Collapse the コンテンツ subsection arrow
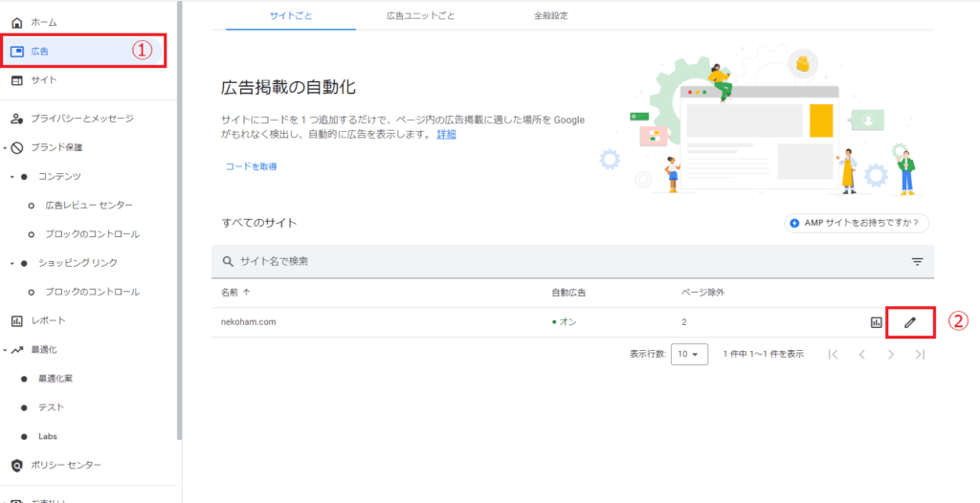Viewport: 980px width, 503px height. tap(11, 177)
